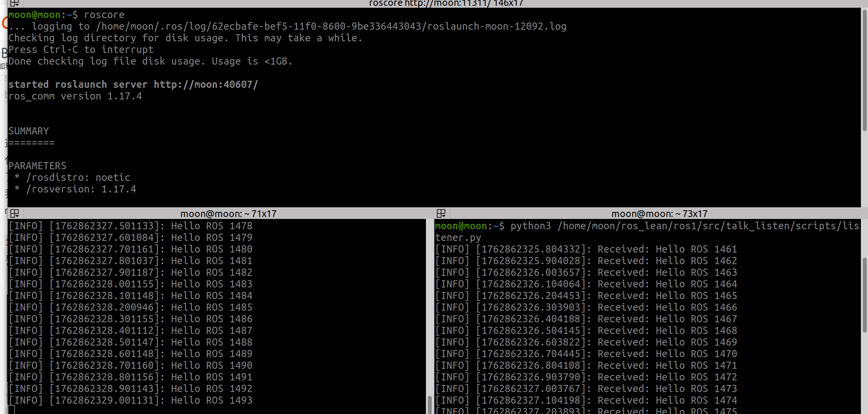Select the 'moon@moon: ~ 71x17' title bar

click(228, 213)
